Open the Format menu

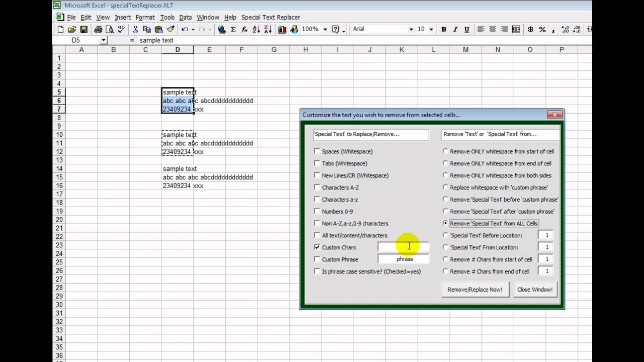[x=145, y=17]
